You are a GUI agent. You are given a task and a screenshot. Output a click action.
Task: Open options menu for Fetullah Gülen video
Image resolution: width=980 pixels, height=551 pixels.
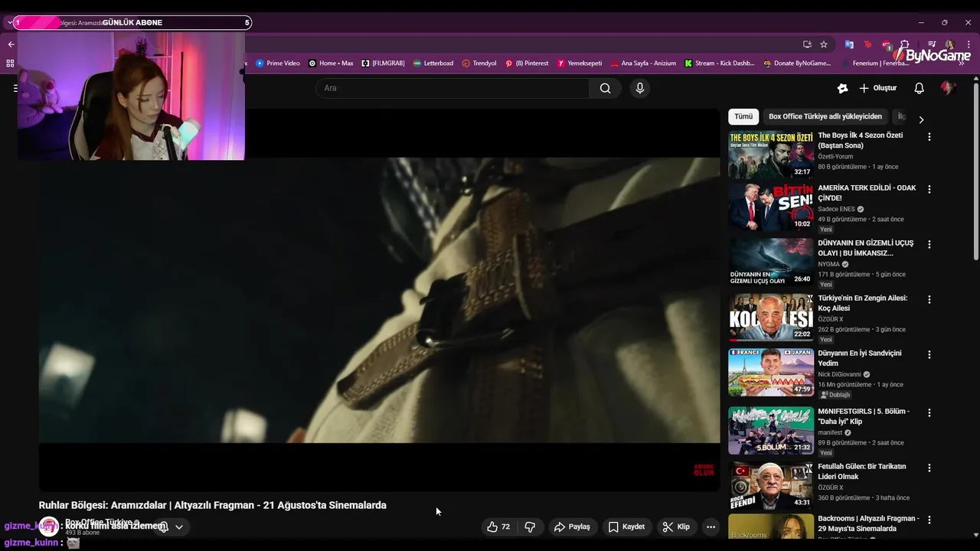tap(929, 468)
